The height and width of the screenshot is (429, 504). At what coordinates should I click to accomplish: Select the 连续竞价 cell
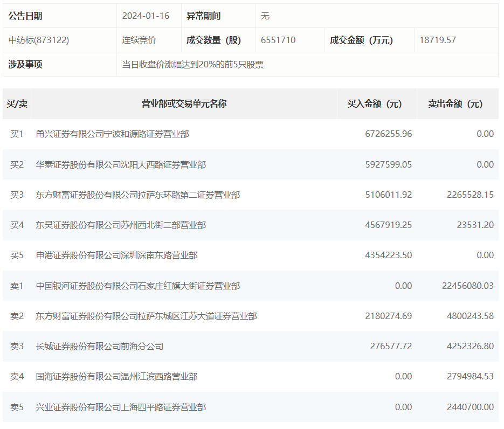point(139,40)
